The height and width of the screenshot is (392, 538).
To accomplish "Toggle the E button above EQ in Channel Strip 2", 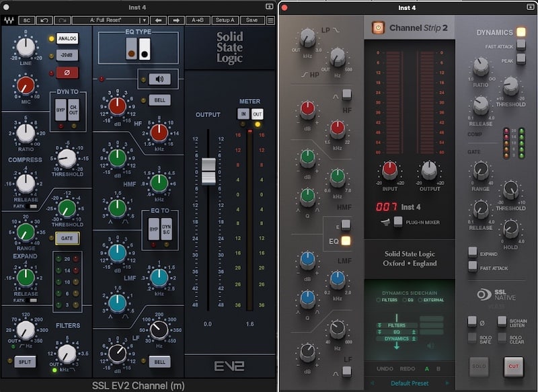I will 346,225.
